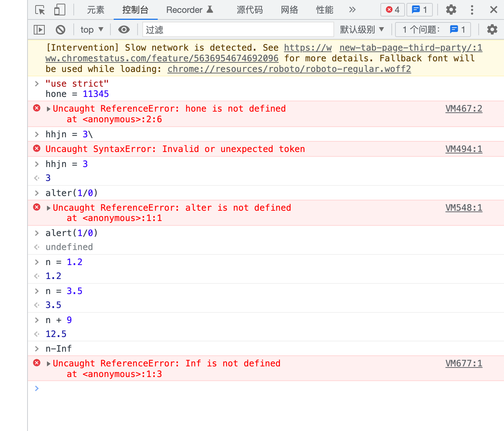Expand the hone is not defined error
The width and height of the screenshot is (504, 431).
49,109
